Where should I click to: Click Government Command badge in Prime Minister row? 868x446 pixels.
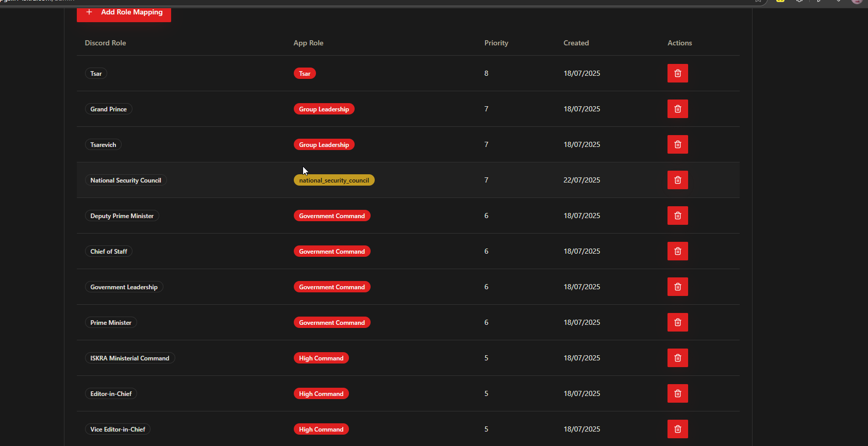coord(332,322)
